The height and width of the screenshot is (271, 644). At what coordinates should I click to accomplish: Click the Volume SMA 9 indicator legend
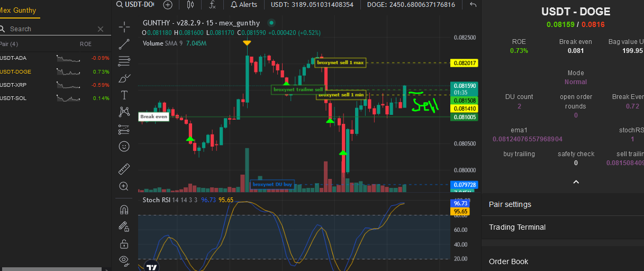[x=174, y=43]
